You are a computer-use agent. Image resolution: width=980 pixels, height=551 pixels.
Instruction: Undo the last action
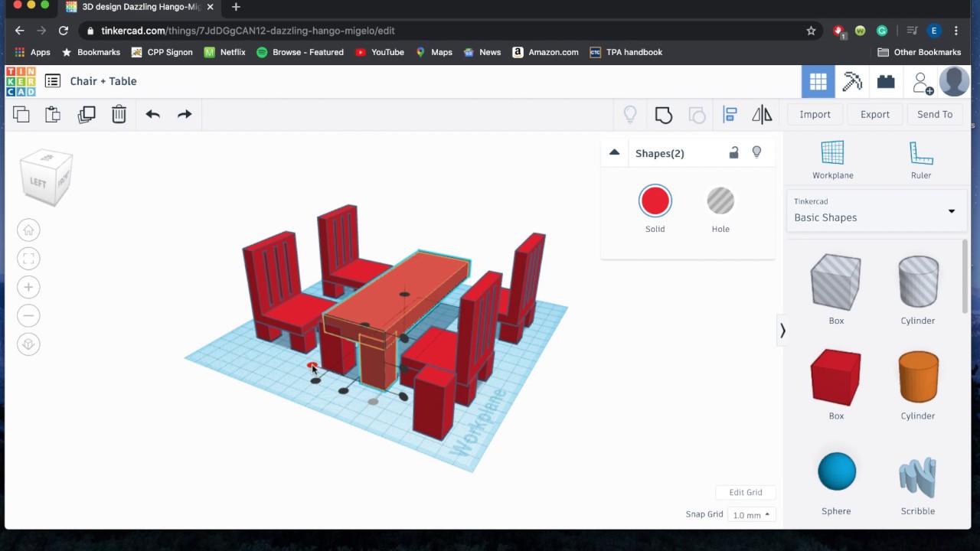[x=152, y=115]
